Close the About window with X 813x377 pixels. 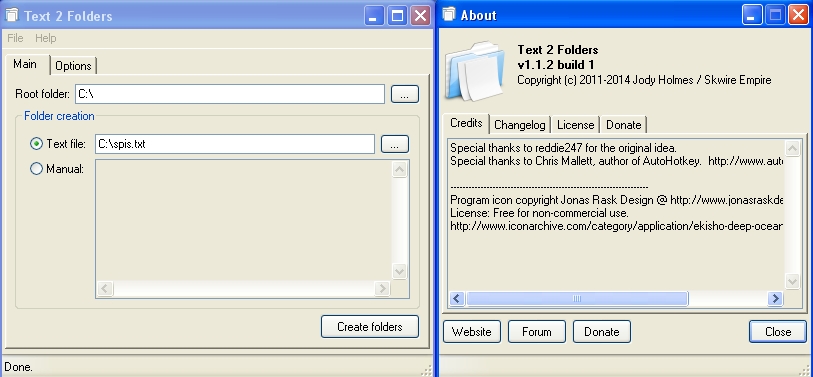(798, 15)
